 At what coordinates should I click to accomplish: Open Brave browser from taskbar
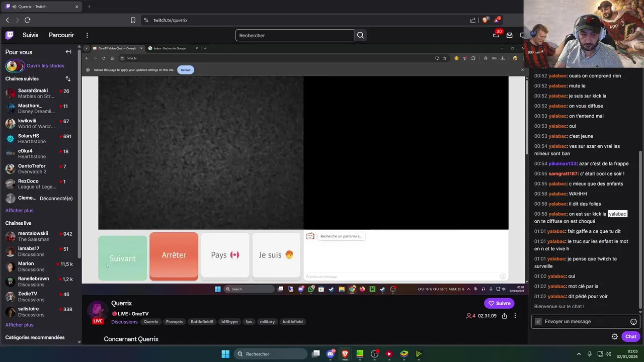point(345,354)
